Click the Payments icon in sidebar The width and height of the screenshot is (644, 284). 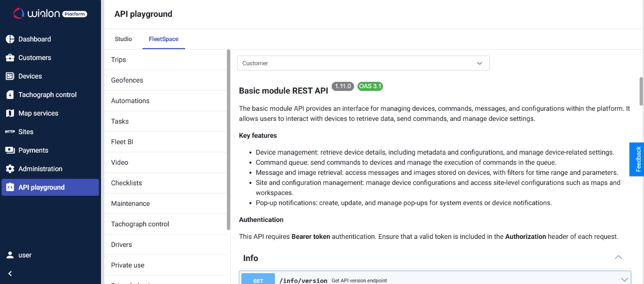[x=10, y=150]
